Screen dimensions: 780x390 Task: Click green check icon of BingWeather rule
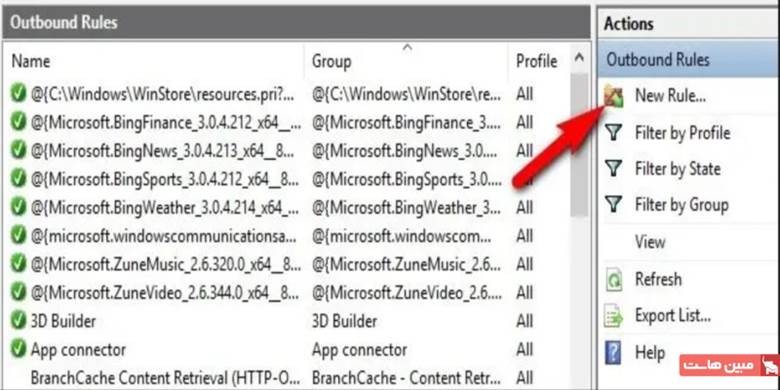tap(18, 207)
